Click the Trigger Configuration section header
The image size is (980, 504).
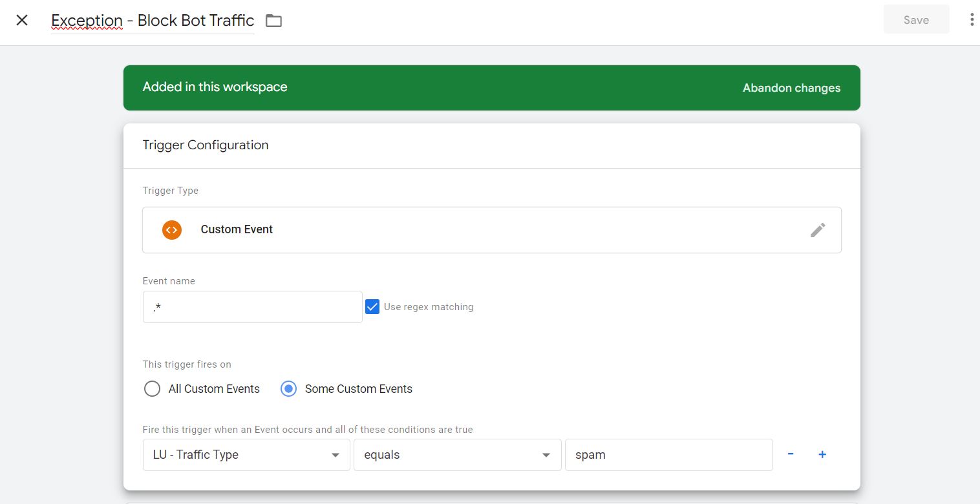click(x=206, y=145)
